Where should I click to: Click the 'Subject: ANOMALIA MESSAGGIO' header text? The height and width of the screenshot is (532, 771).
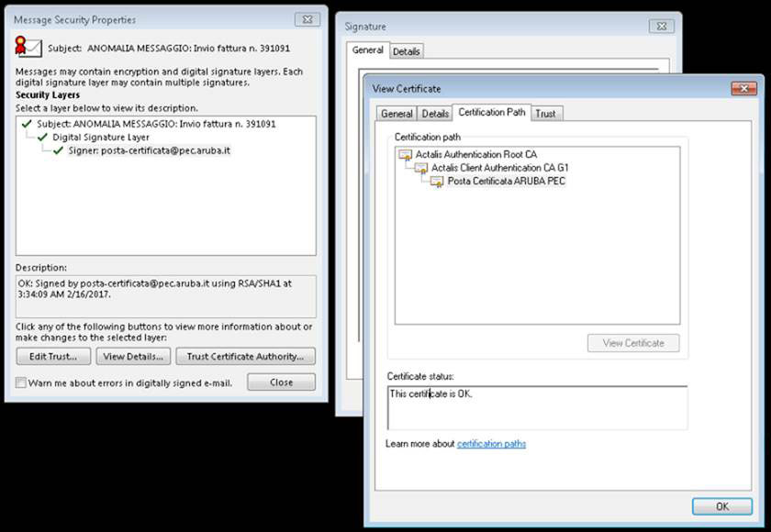click(x=169, y=48)
